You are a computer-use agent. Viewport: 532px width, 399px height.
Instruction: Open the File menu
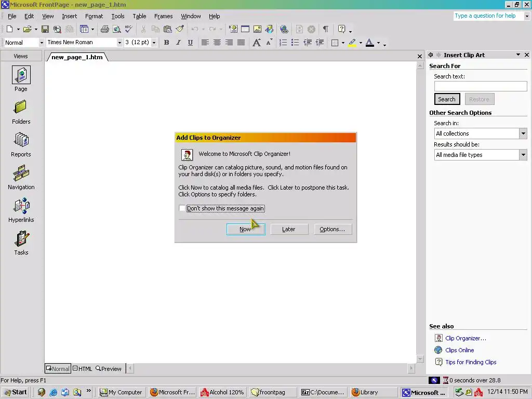click(x=12, y=16)
